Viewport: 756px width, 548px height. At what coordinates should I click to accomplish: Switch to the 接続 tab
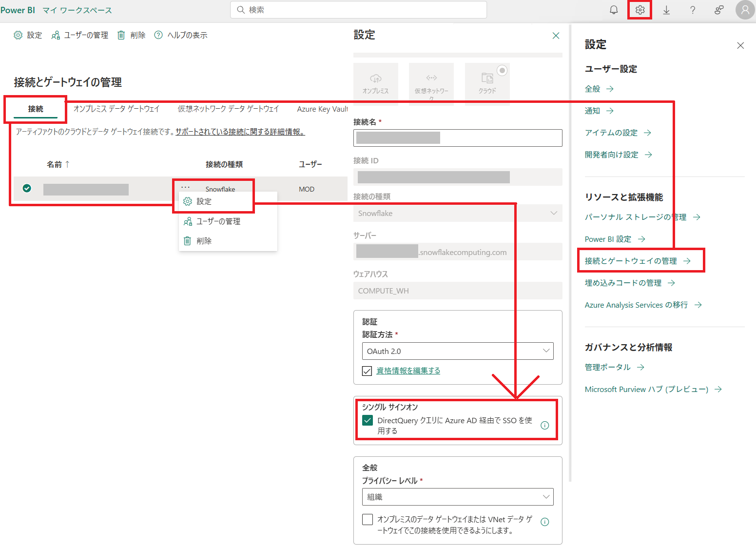point(36,109)
